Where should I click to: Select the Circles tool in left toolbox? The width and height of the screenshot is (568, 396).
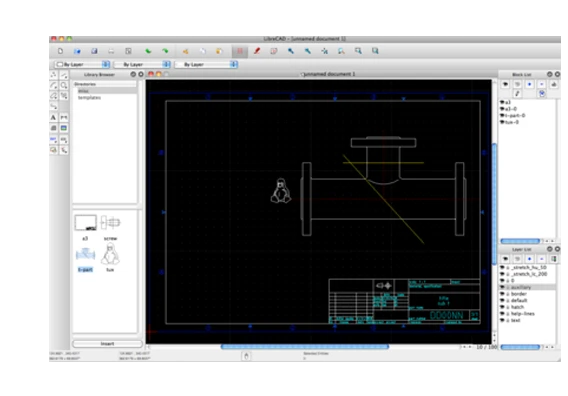(64, 86)
